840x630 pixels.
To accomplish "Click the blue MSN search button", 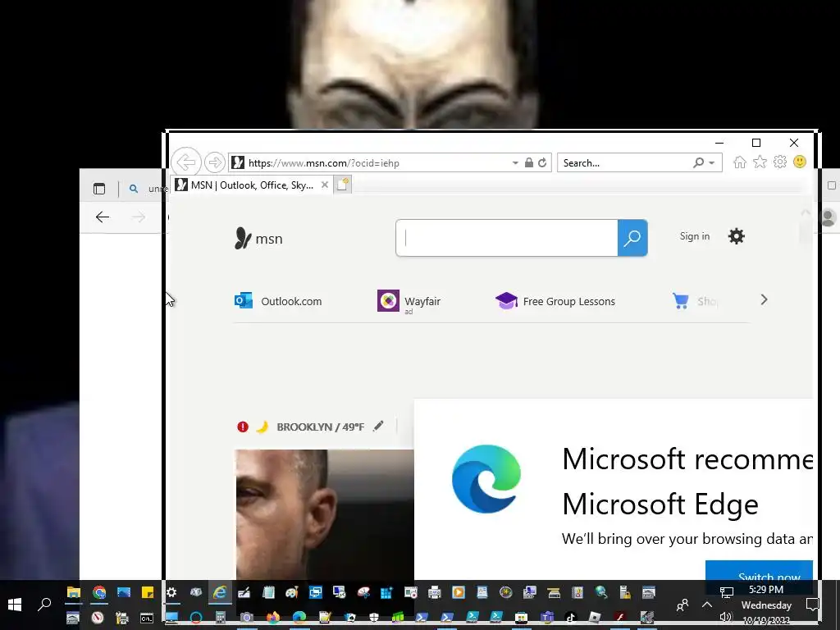I will 632,238.
